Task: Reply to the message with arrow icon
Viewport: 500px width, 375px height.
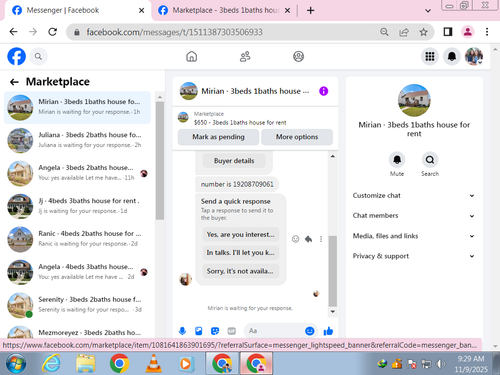Action: (308, 239)
